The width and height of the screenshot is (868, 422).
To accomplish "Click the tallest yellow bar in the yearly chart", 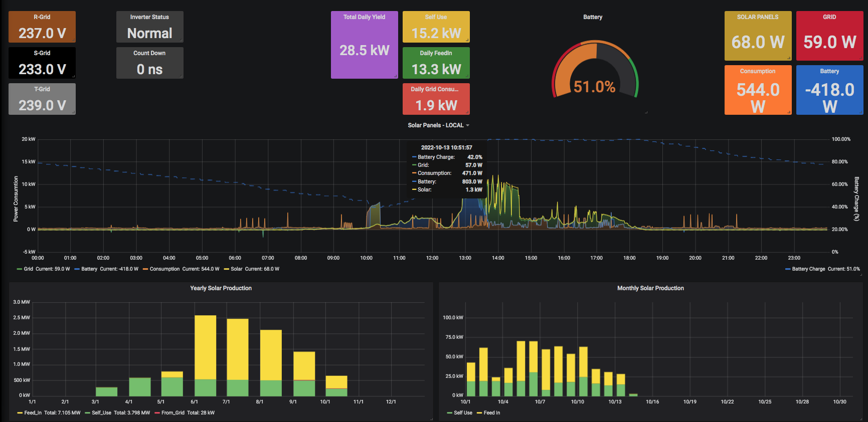I will [x=205, y=347].
